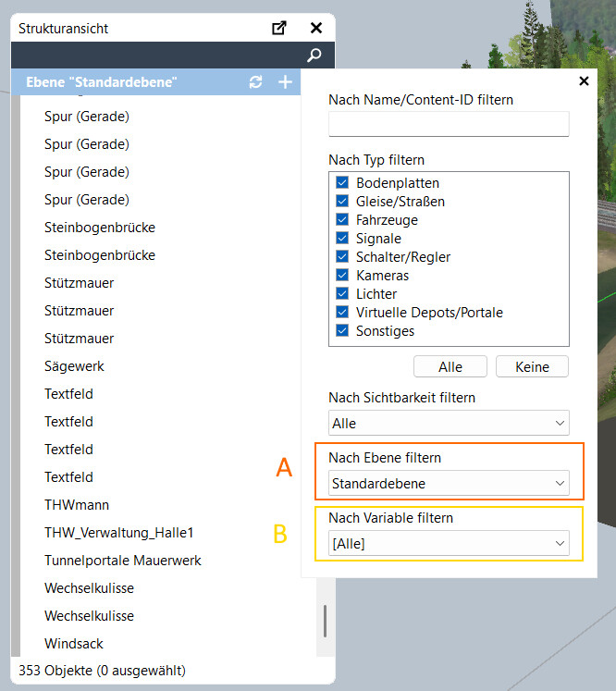
Task: Open the Nach Variable filtern dropdown
Action: pos(449,544)
